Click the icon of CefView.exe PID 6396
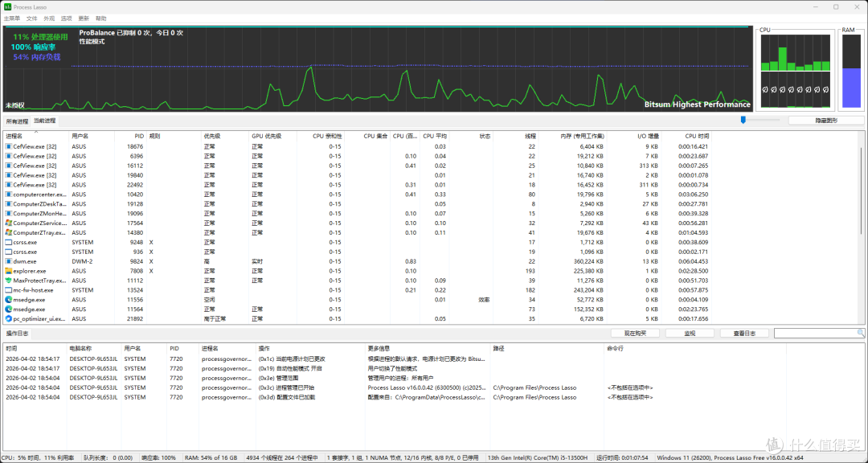Screen dimensions: 868x463 pos(8,156)
